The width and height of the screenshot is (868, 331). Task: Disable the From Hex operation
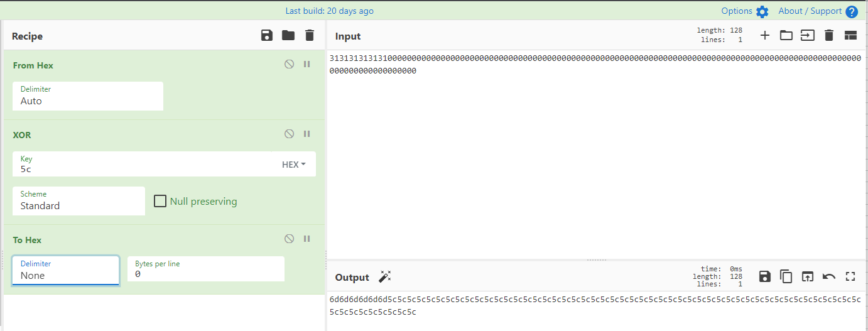[289, 64]
